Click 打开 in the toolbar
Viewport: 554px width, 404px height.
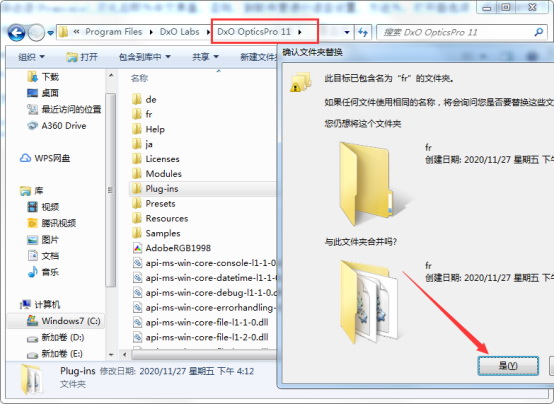click(x=82, y=57)
